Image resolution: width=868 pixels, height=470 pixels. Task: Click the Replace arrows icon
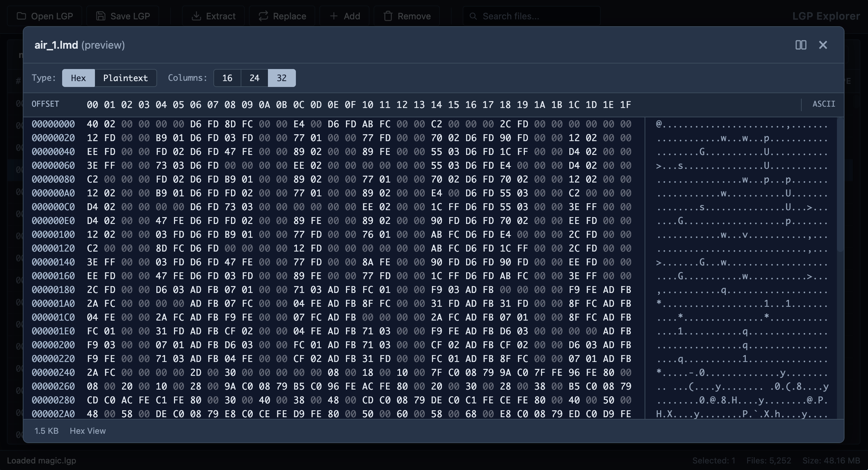pyautogui.click(x=263, y=16)
